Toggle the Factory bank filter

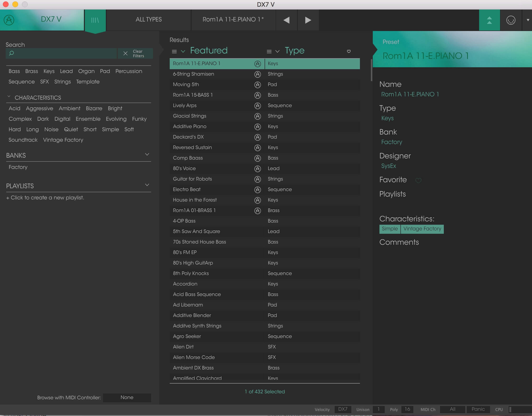(x=18, y=167)
